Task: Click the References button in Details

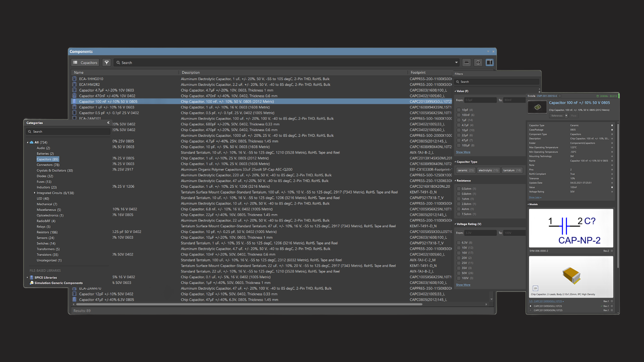Action: [557, 116]
